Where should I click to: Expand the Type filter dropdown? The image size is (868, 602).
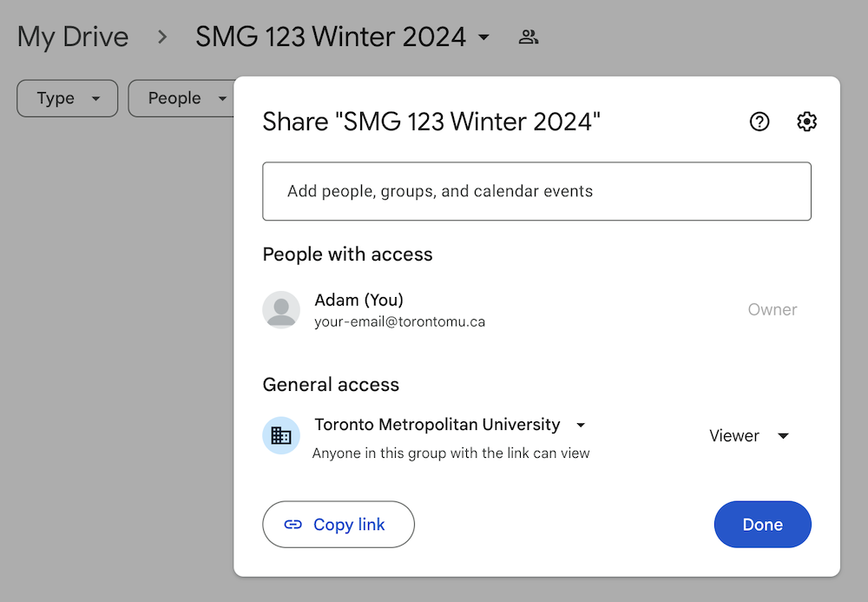click(67, 99)
